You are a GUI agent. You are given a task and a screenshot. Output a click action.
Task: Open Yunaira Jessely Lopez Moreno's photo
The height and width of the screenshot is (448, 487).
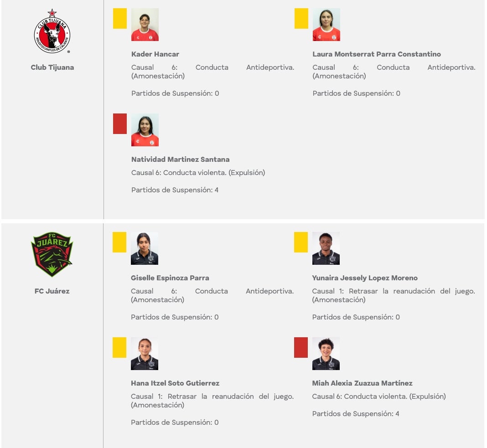coord(326,248)
